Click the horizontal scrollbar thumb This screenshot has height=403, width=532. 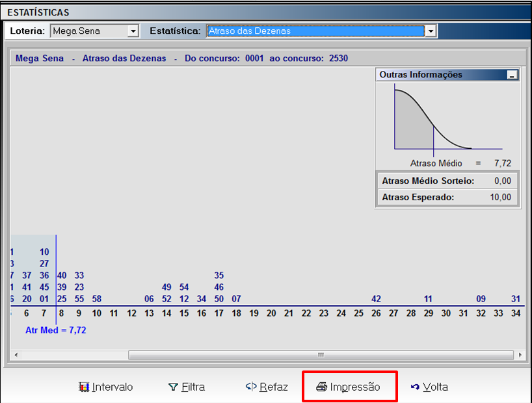point(321,355)
